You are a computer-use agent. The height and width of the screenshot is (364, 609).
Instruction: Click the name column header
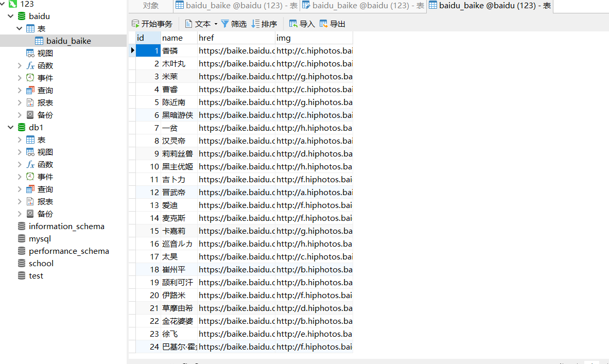tap(179, 38)
